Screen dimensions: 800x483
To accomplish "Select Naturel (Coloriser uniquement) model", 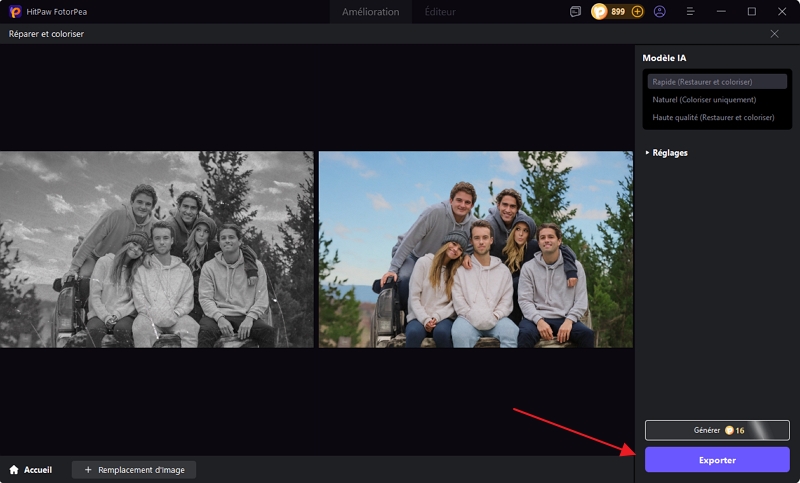I will coord(716,100).
